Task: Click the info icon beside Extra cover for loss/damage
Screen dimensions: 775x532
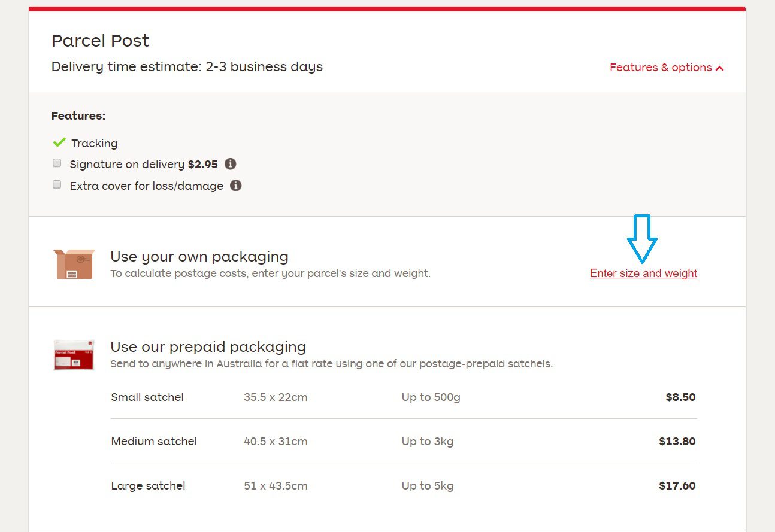Action: [x=236, y=186]
